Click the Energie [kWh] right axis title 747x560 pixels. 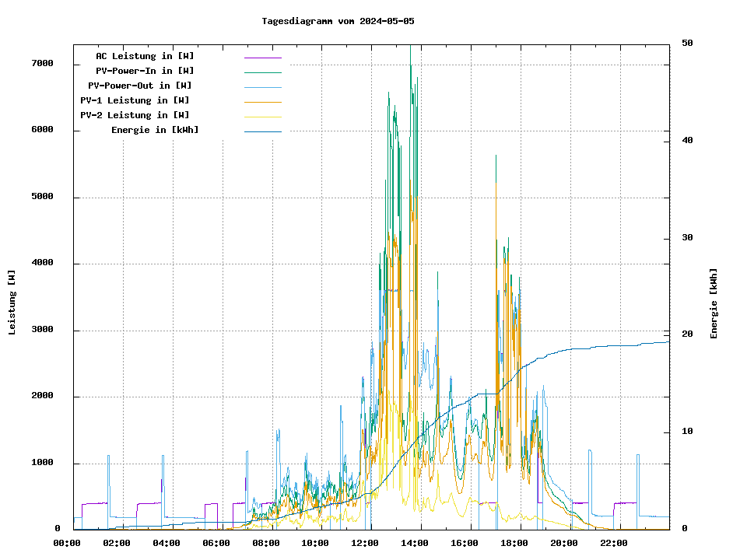(x=714, y=303)
